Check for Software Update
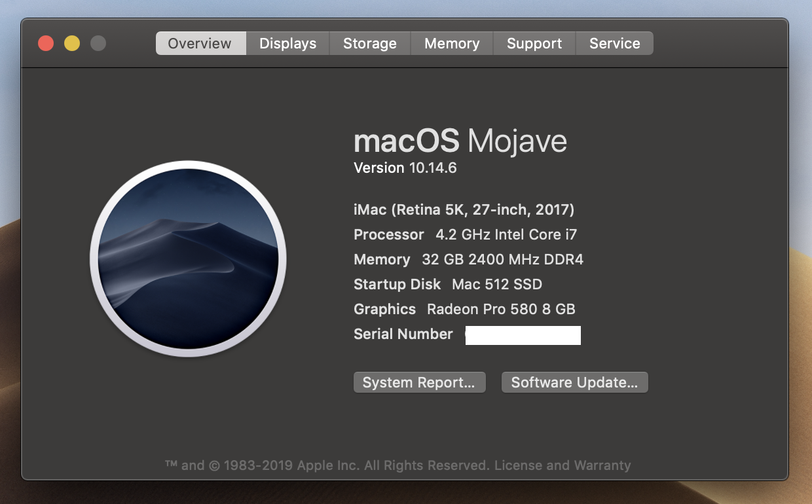 click(574, 382)
